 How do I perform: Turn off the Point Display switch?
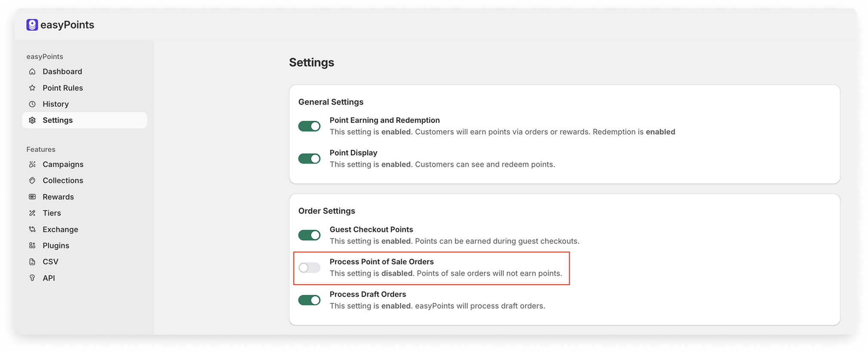(310, 159)
